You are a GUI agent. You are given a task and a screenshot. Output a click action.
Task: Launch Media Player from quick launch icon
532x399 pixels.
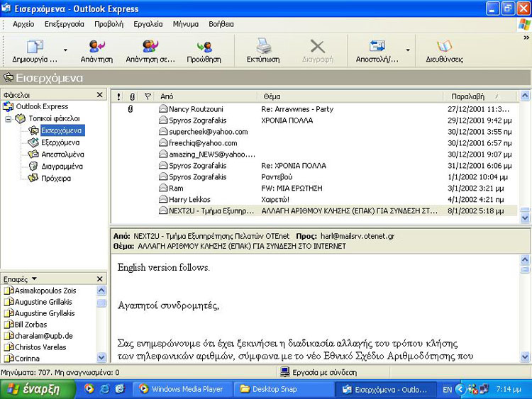pyautogui.click(x=89, y=389)
